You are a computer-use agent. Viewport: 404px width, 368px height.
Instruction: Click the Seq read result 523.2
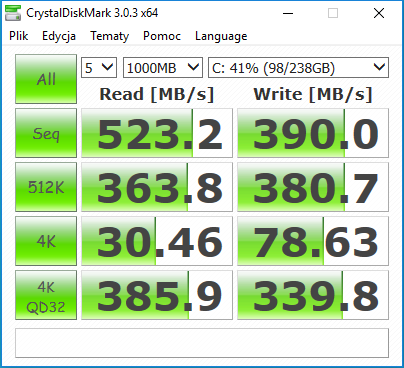(x=157, y=133)
